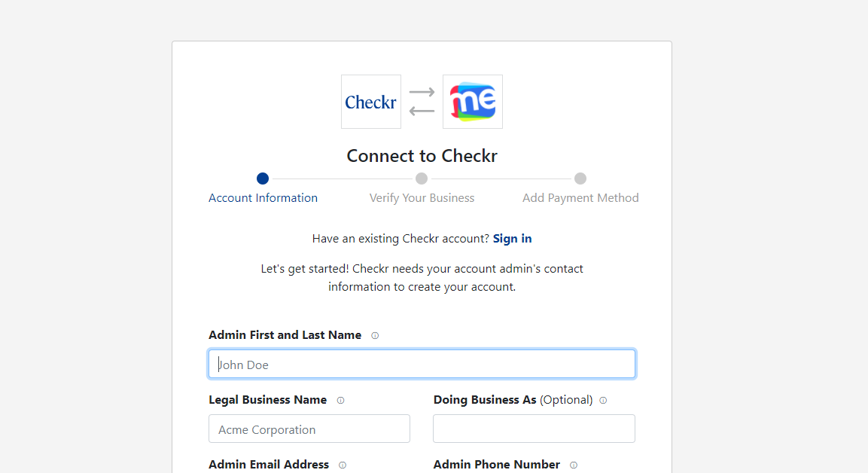Click info icon beside Admin First and Last Name
The height and width of the screenshot is (473, 868).
[x=375, y=336]
